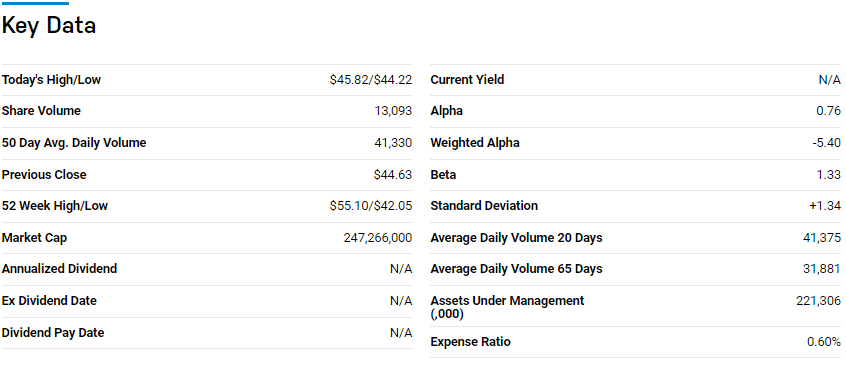Screen dimensions: 846x366
Task: Click the 41,330 volume value
Action: [393, 143]
